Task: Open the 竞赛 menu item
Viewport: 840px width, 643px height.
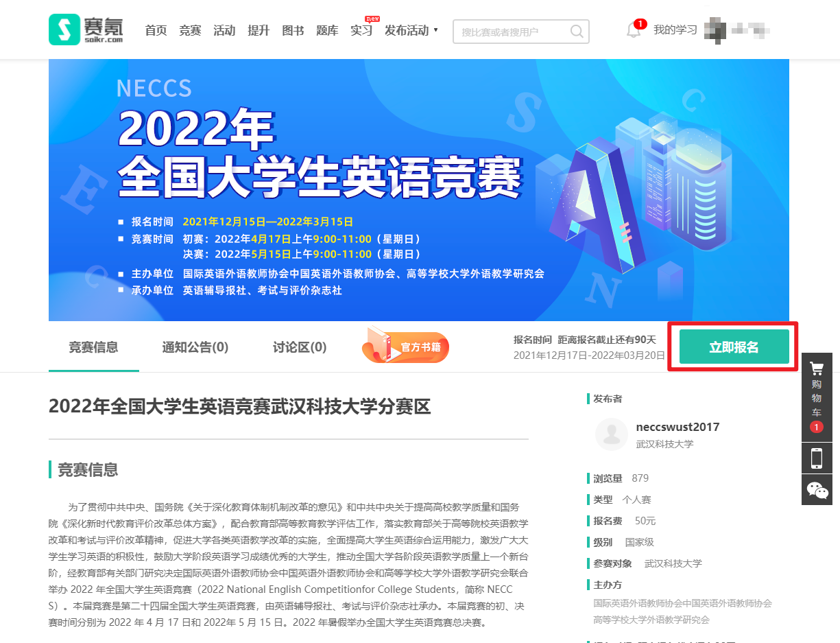Action: click(x=190, y=30)
